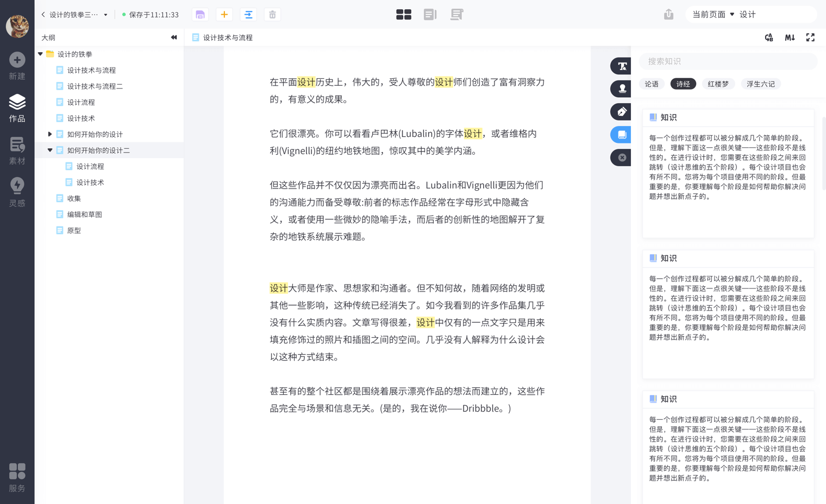Open the 灵感 section in sidebar
826x504 pixels.
(17, 192)
